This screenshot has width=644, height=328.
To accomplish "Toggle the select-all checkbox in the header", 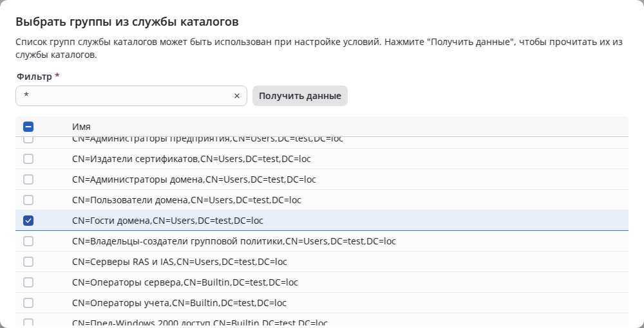I will (x=28, y=127).
